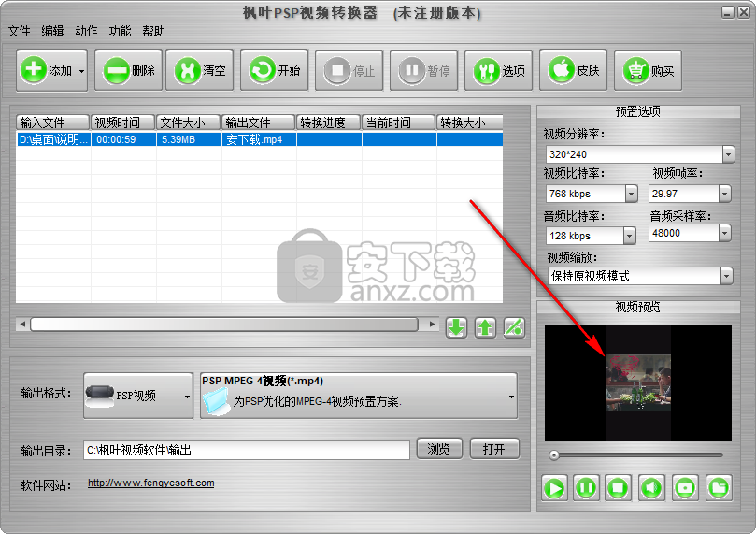Image resolution: width=756 pixels, height=534 pixels.
Task: Move selected file up with green up arrow
Action: pyautogui.click(x=485, y=327)
